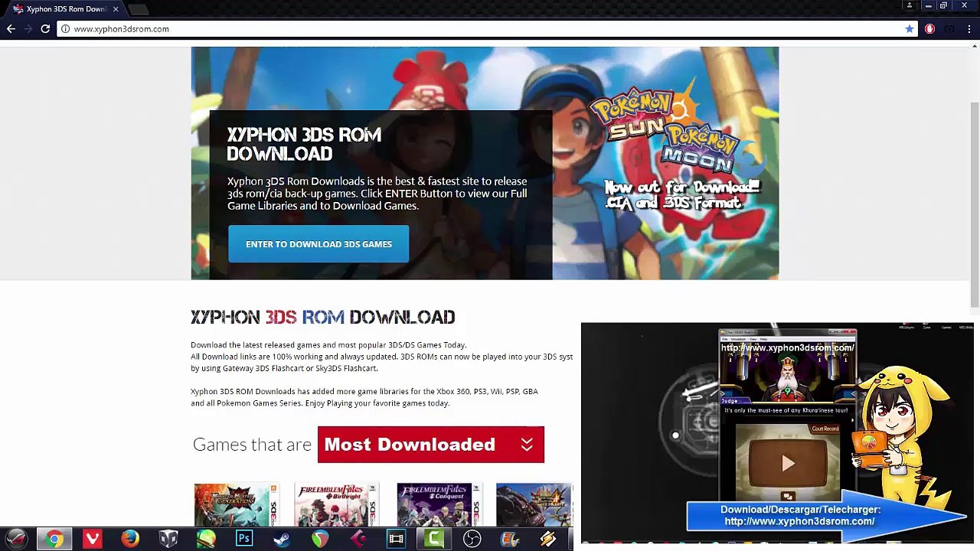Screen dimensions: 980x551
Task: View site information icon beside the URL
Action: click(x=65, y=29)
